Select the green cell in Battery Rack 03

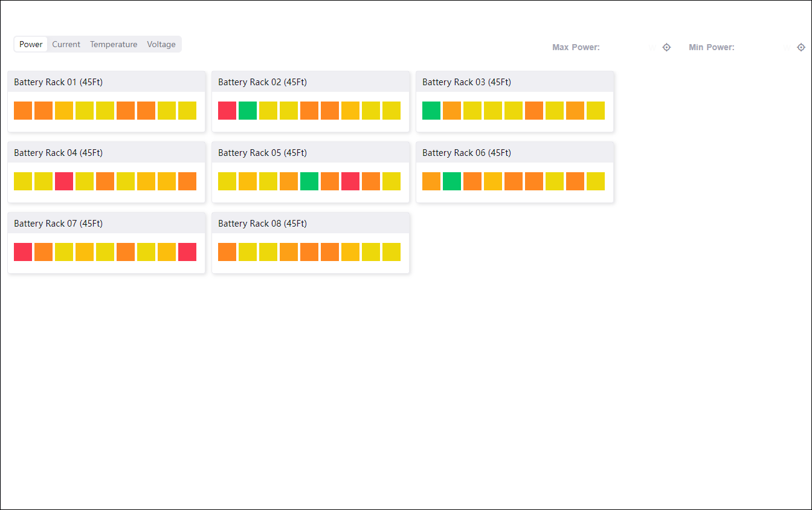coord(431,111)
